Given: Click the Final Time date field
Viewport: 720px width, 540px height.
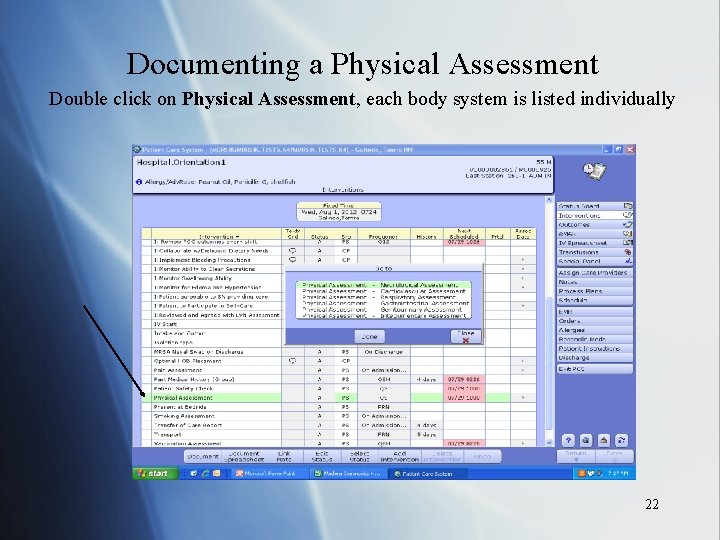Looking at the screenshot, I should coord(339,212).
